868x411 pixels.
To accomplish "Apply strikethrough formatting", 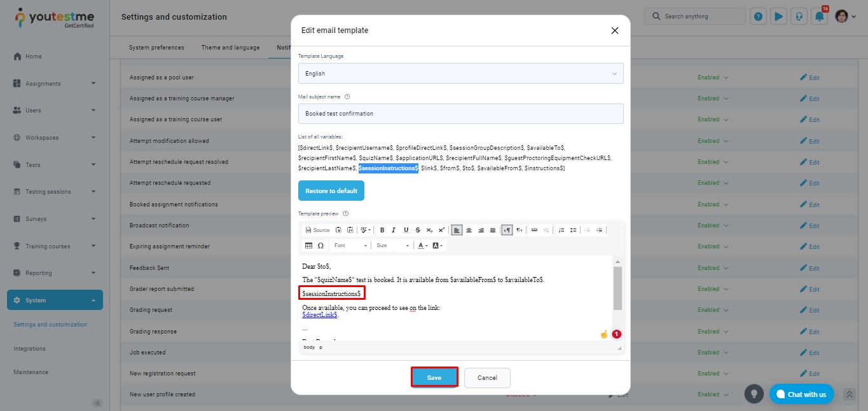I will [418, 230].
